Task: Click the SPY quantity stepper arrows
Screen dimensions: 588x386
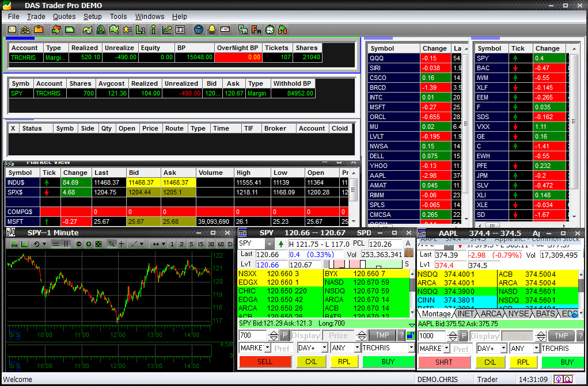Action: point(274,335)
